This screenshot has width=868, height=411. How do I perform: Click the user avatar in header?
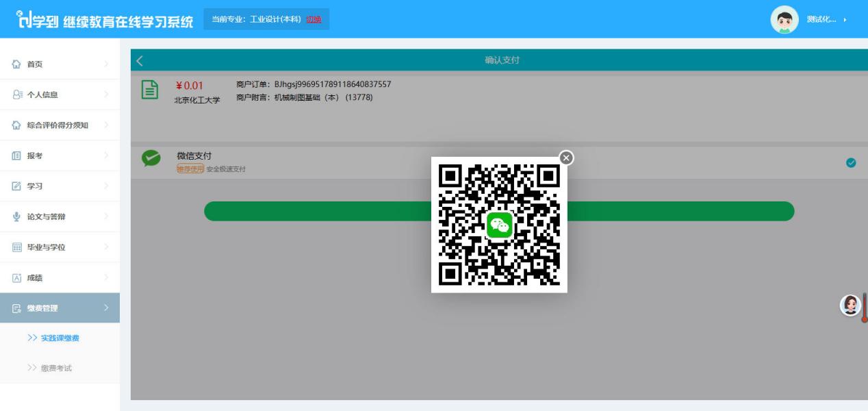coord(784,19)
